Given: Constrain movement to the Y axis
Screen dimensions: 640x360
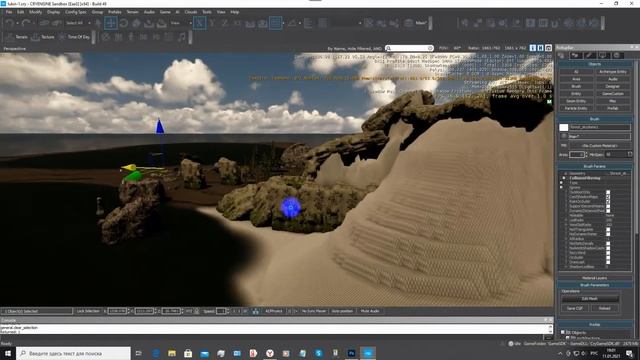Looking at the screenshot, I should pyautogui.click(x=212, y=23).
